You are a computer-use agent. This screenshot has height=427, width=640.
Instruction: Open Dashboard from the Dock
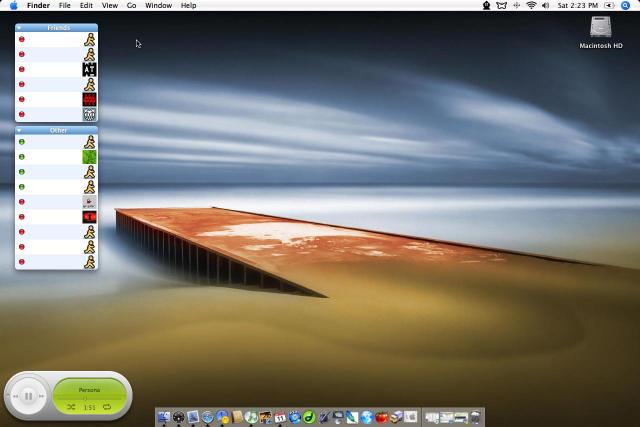[x=178, y=417]
